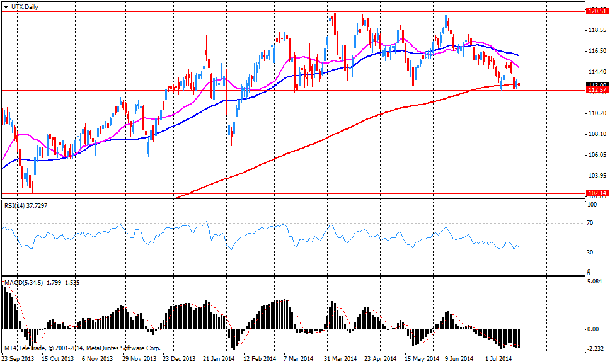This screenshot has width=610, height=364.
Task: Click the 7 Mar 2014 date label
Action: pos(299,358)
